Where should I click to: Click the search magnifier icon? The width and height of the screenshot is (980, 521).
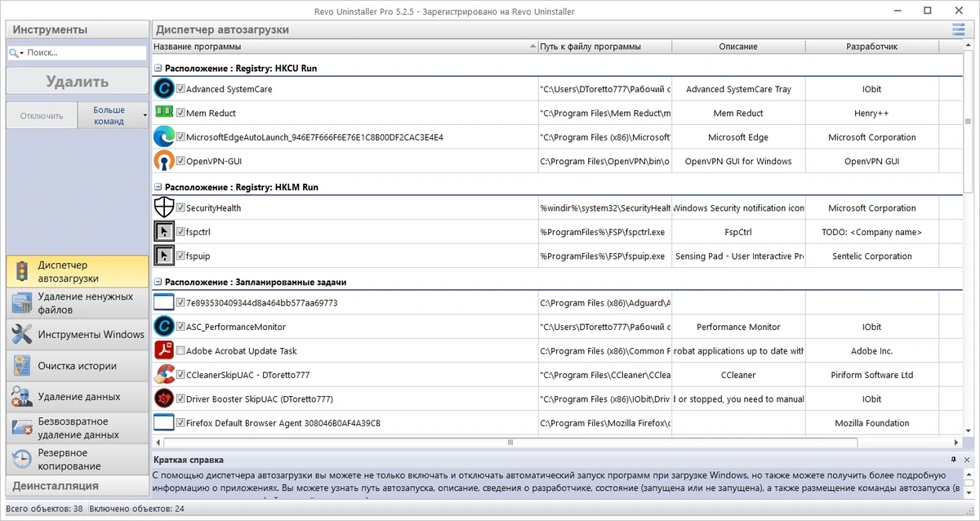pyautogui.click(x=14, y=52)
